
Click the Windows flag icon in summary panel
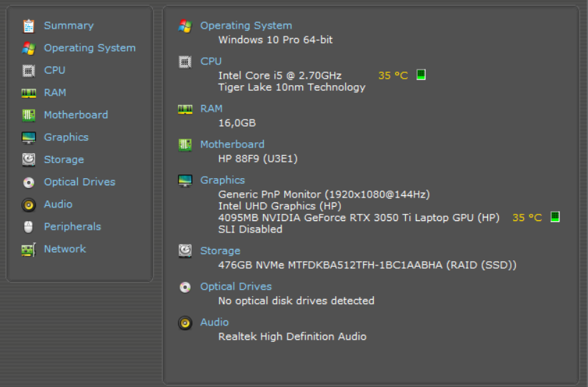tap(185, 26)
